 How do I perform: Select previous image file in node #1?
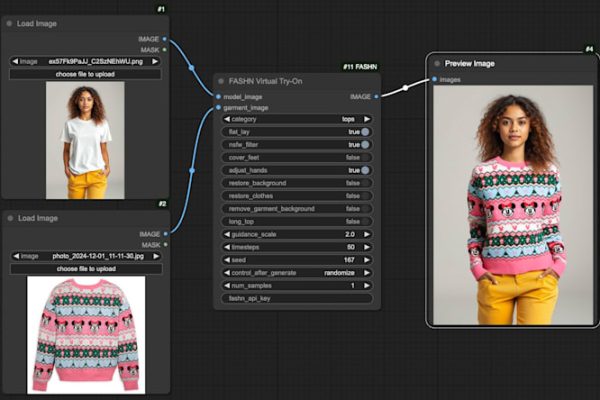(x=15, y=61)
